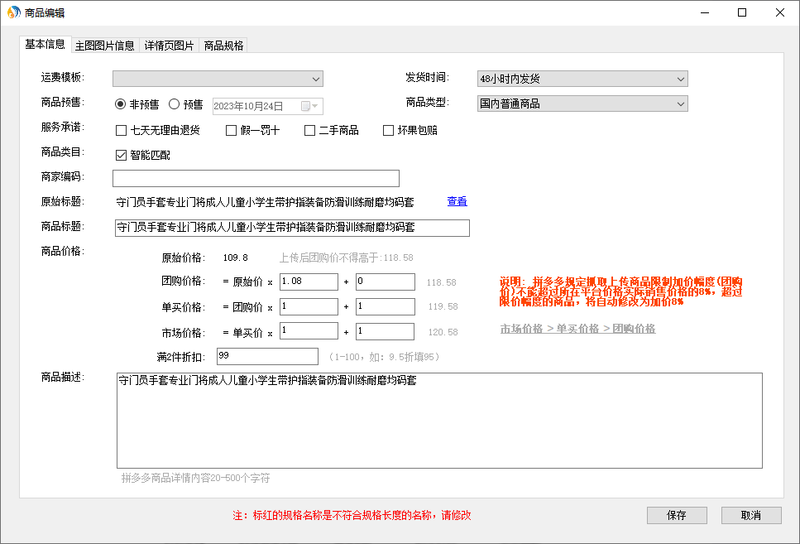Click the computed market price 120.58
The image size is (800, 544).
[443, 332]
